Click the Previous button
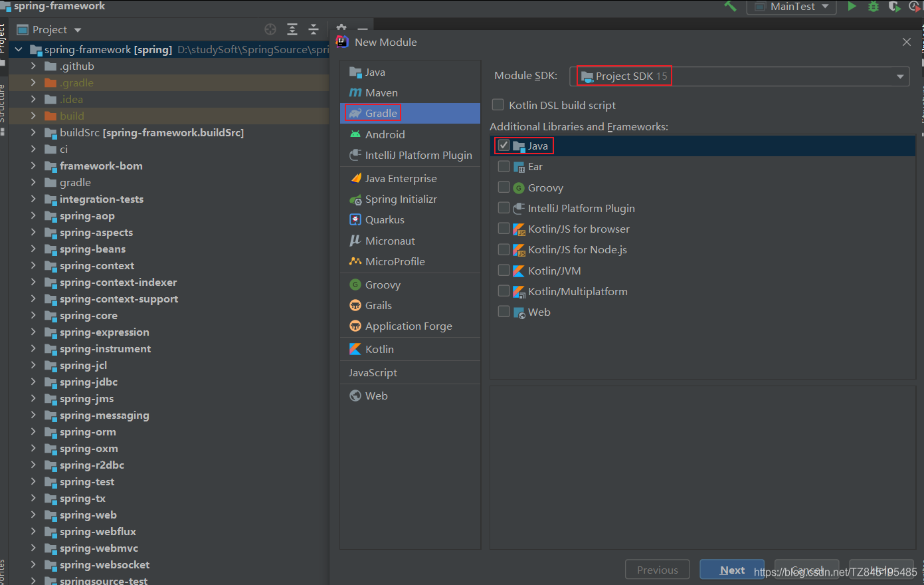924x585 pixels. click(657, 570)
